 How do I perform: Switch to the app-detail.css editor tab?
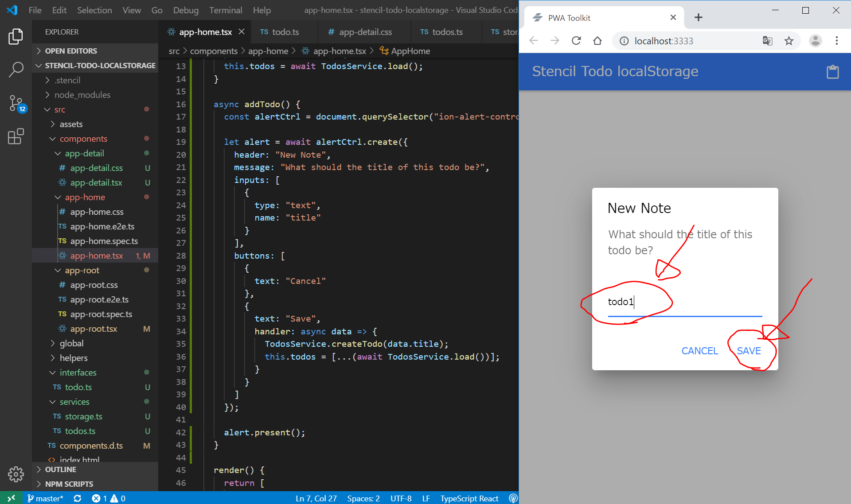point(365,32)
